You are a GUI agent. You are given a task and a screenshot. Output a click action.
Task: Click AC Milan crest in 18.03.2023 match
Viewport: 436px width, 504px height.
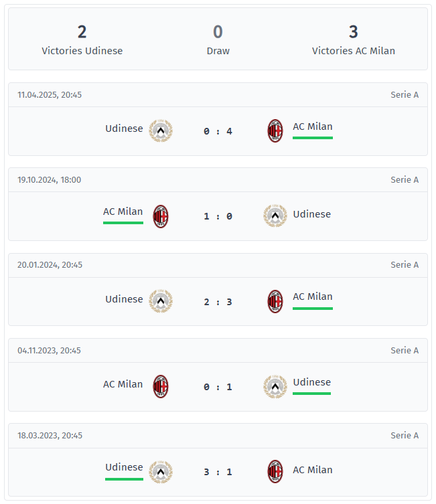pos(275,471)
